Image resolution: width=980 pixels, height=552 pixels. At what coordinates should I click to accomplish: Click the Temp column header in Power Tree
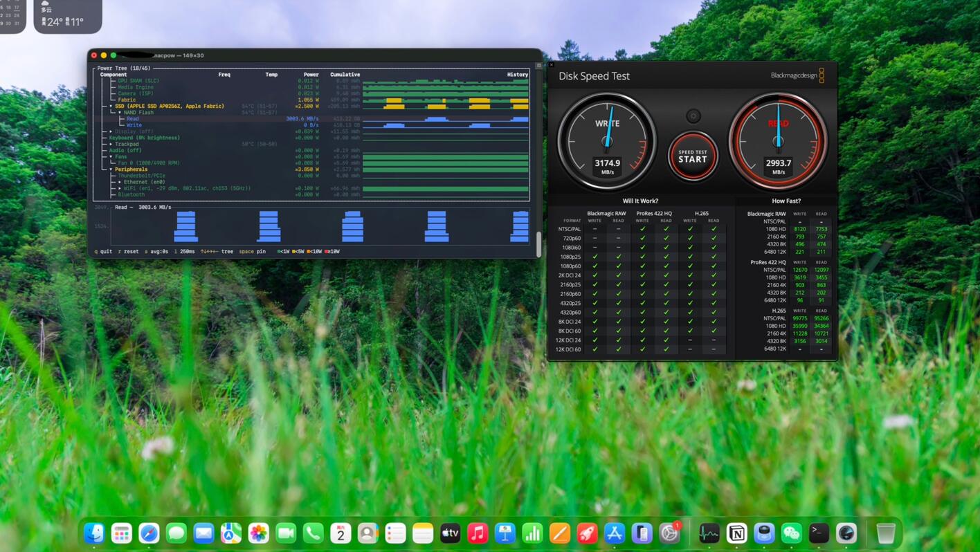(x=271, y=75)
